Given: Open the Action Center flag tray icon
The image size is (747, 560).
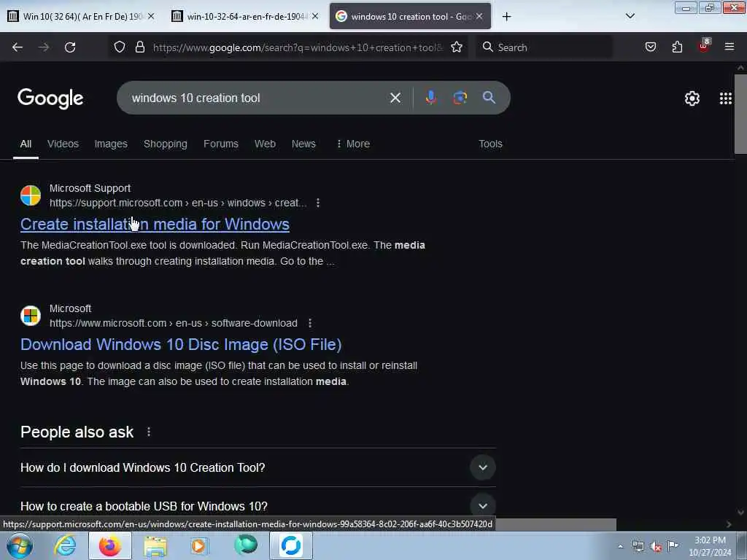Looking at the screenshot, I should click(x=673, y=545).
